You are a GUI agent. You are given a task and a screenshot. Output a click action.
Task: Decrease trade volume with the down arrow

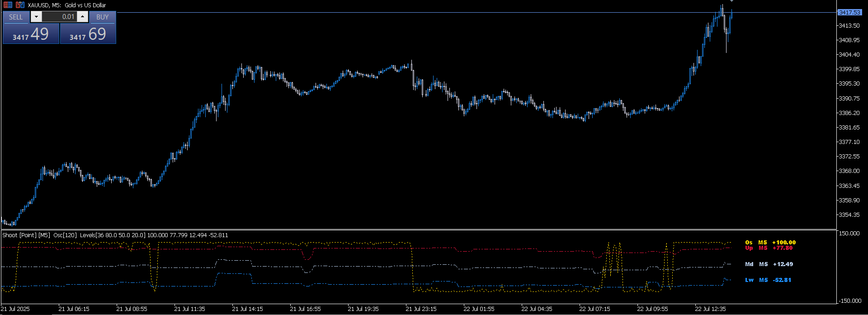coord(36,17)
